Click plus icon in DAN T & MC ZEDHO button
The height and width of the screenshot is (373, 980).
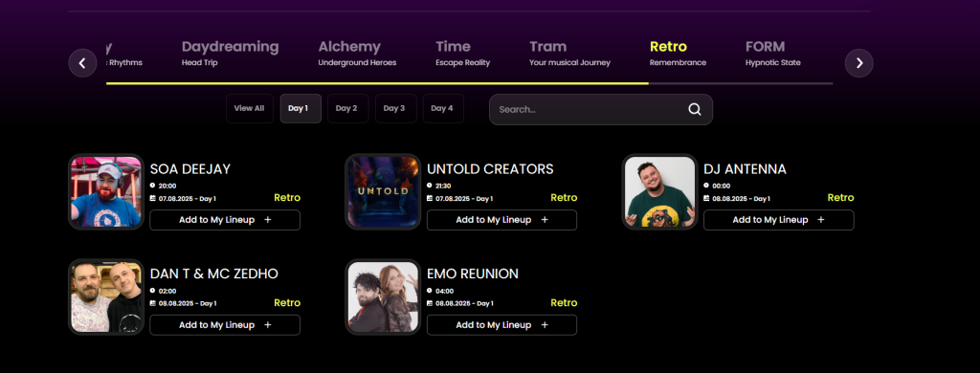tap(268, 325)
